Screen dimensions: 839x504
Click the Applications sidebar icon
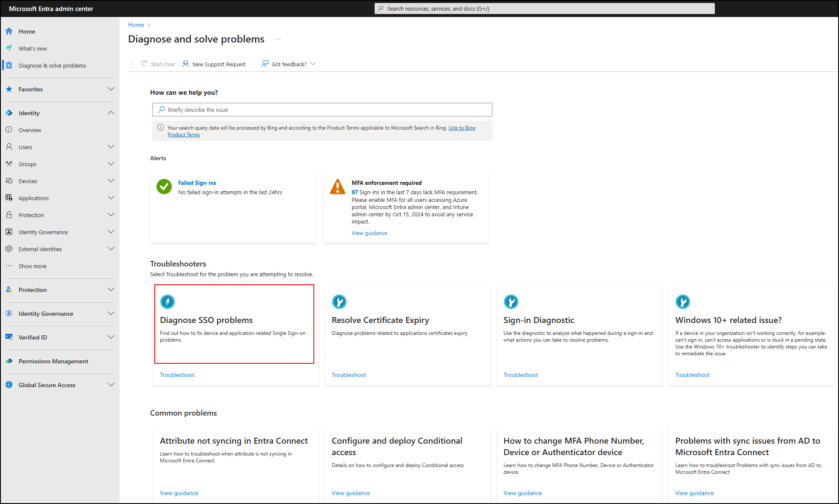point(9,198)
